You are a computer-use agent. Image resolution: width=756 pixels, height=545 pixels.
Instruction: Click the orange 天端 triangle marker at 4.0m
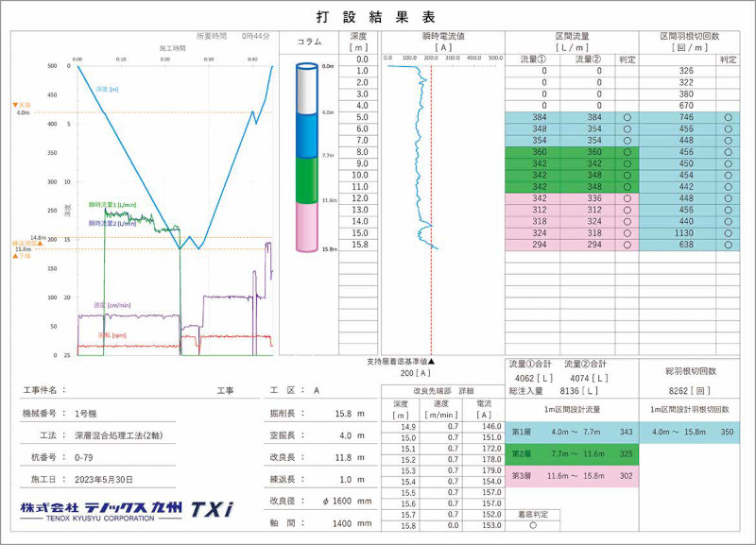pos(16,105)
